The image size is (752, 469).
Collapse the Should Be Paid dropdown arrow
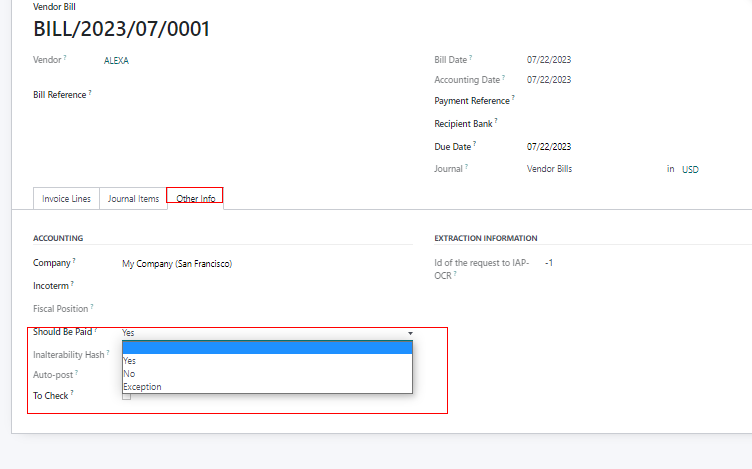[410, 332]
